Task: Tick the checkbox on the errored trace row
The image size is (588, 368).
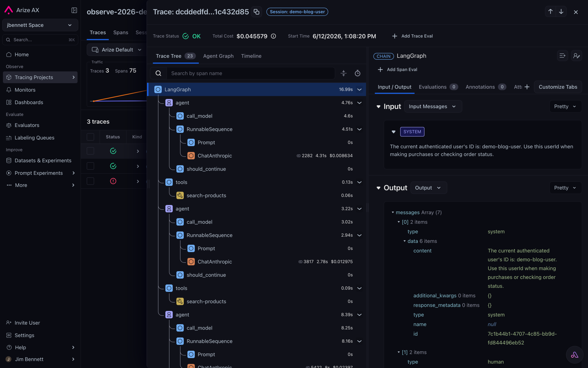Action: tap(90, 181)
